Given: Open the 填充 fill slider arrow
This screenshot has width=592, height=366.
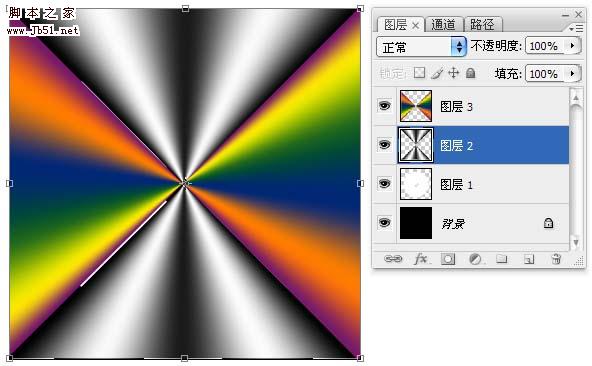Looking at the screenshot, I should [x=572, y=73].
